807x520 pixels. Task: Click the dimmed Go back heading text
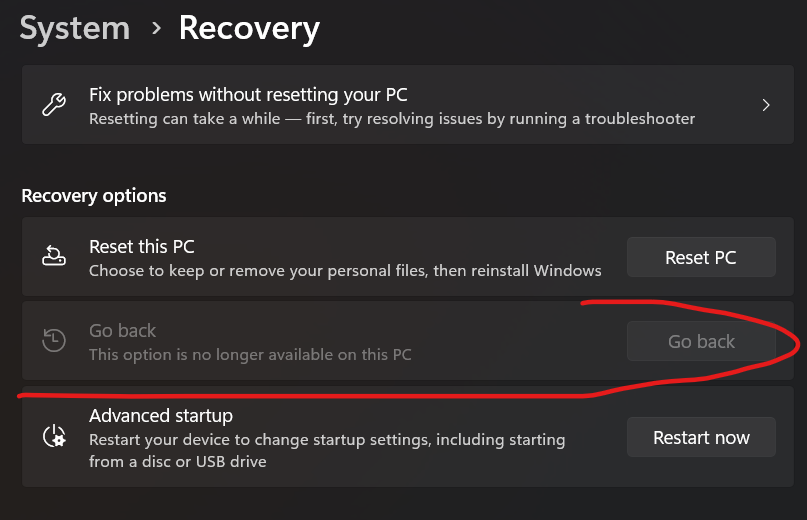click(x=122, y=331)
